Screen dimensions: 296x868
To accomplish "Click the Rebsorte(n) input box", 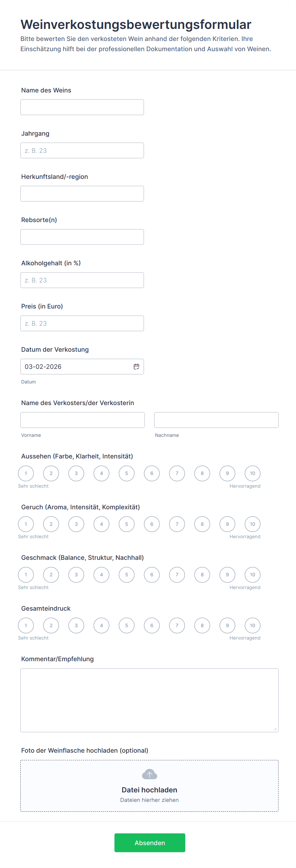I will tap(82, 237).
